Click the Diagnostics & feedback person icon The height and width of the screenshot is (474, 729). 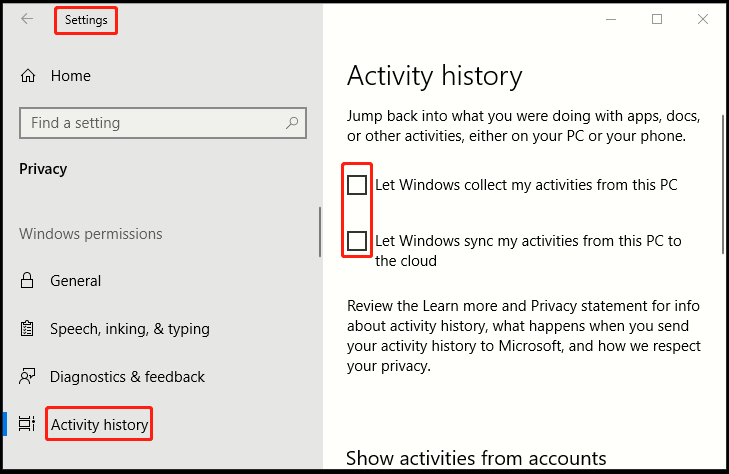click(x=27, y=376)
